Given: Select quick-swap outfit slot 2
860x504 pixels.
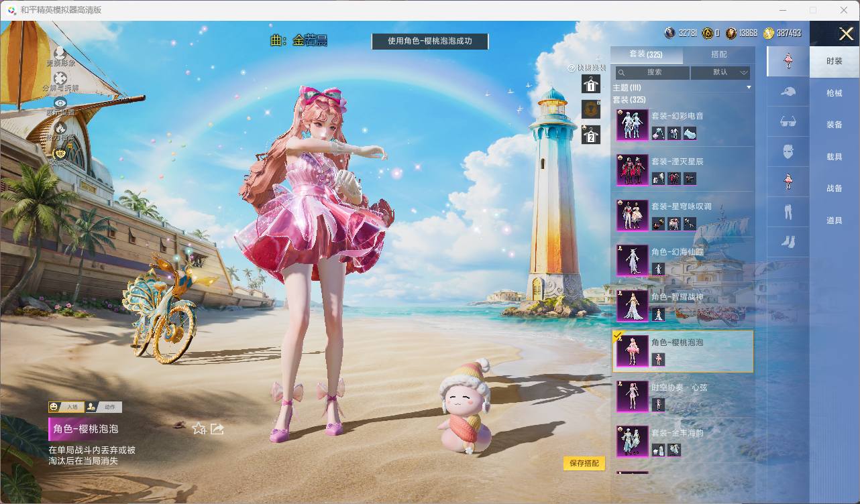Looking at the screenshot, I should pyautogui.click(x=591, y=134).
